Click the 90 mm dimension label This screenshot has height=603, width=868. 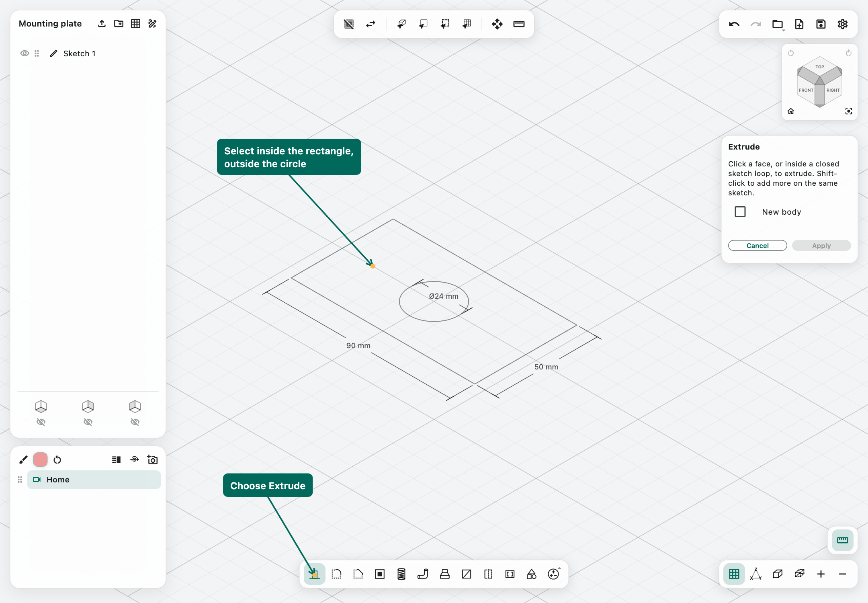[358, 346]
